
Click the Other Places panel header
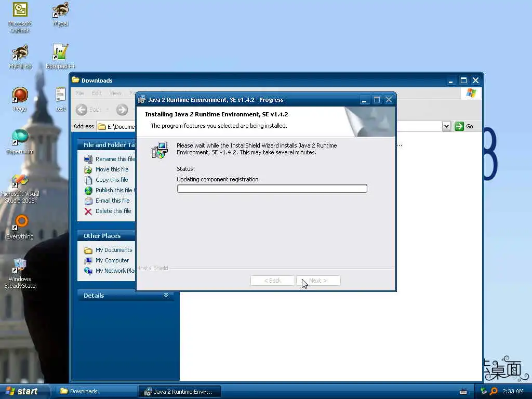pyautogui.click(x=106, y=236)
